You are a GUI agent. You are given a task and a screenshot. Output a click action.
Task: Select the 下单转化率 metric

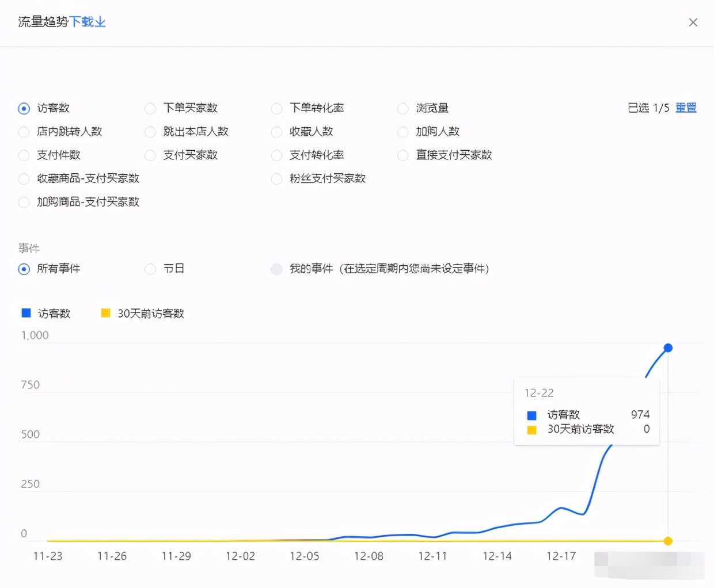276,108
